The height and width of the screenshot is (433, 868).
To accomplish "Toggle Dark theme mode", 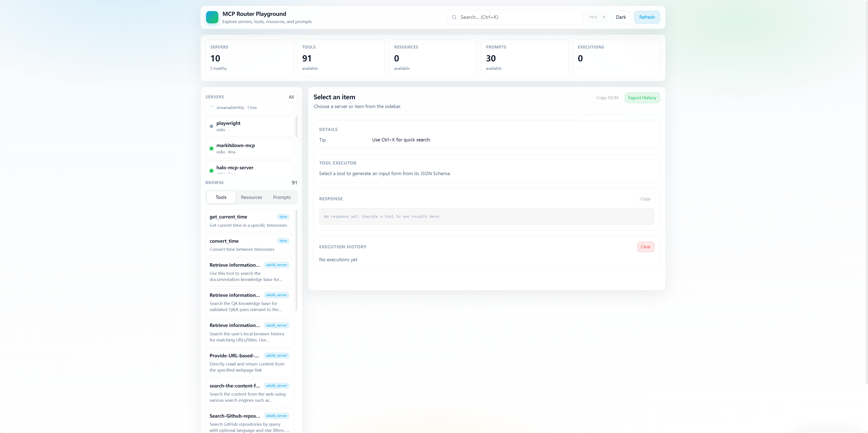I will pos(621,17).
